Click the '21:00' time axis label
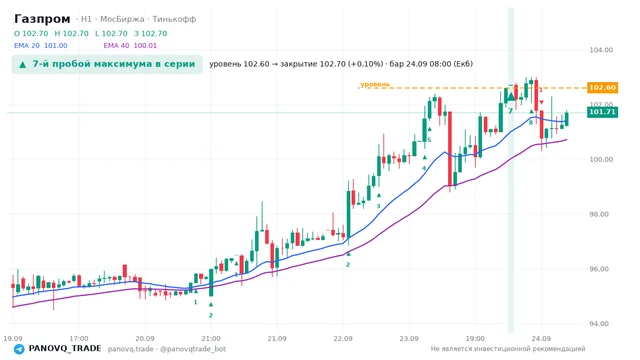This screenshot has height=360, width=640. pos(211,338)
